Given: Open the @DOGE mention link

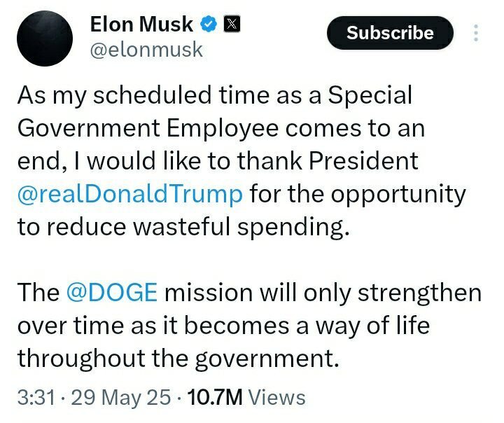Looking at the screenshot, I should point(111,293).
